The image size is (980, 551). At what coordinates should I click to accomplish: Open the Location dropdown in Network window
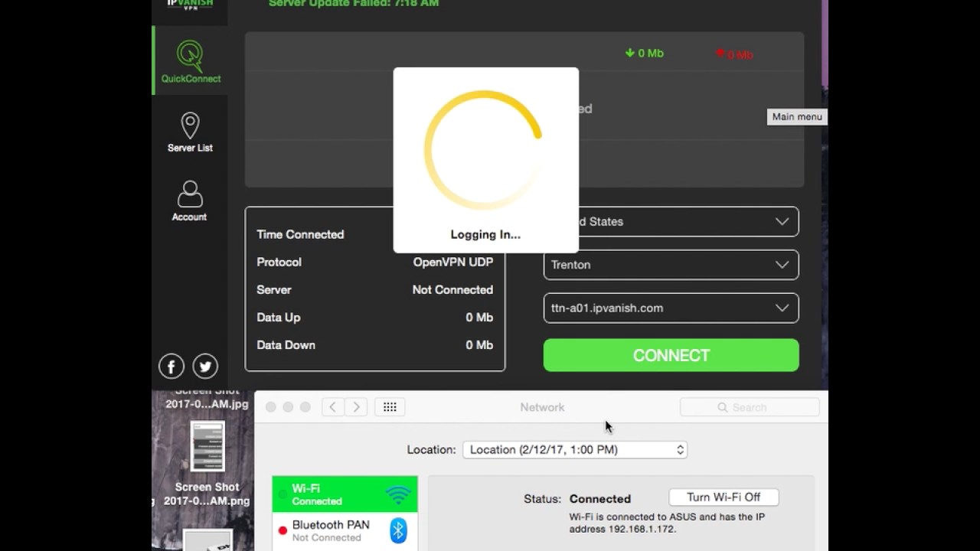(x=575, y=450)
